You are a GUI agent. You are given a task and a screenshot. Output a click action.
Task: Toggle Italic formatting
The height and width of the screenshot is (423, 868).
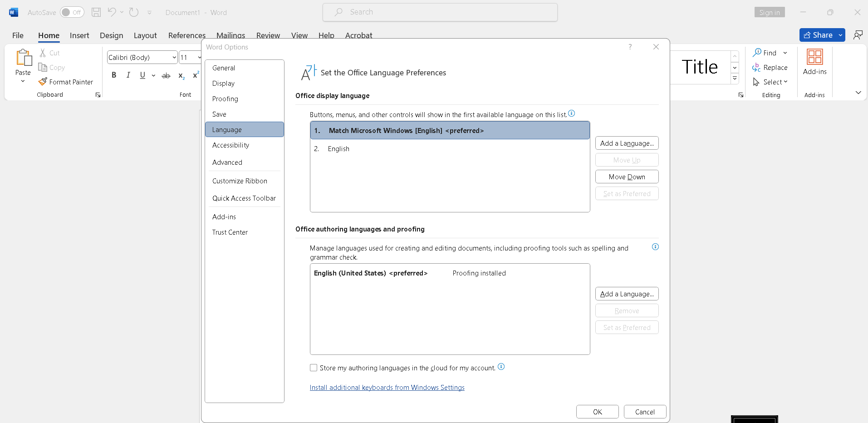pos(128,75)
